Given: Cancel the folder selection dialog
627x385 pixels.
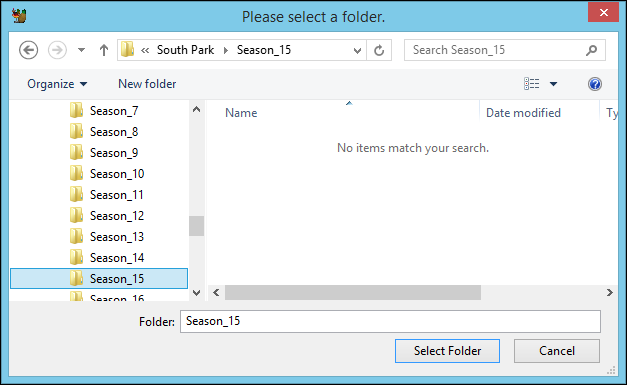Looking at the screenshot, I should click(557, 351).
